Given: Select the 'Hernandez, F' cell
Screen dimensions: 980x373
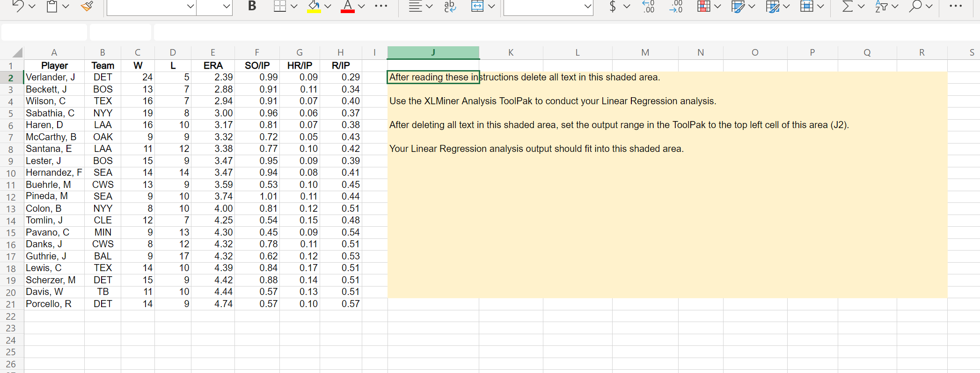Looking at the screenshot, I should [54, 172].
